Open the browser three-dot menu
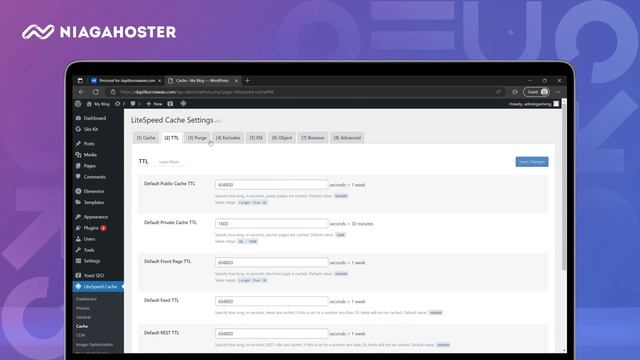The height and width of the screenshot is (360, 640). [x=558, y=92]
